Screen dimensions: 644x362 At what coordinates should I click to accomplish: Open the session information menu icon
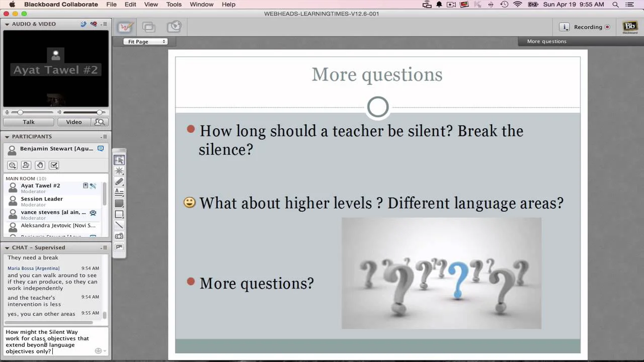[x=565, y=27]
